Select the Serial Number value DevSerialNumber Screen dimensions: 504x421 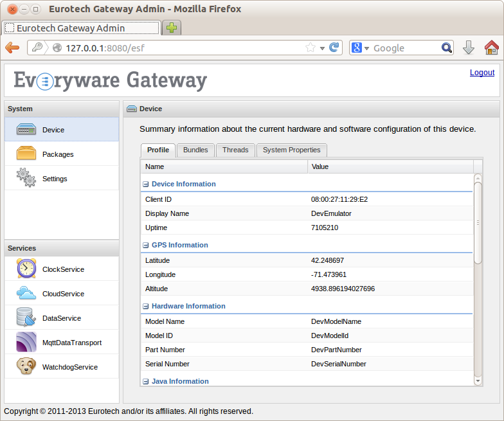tap(338, 364)
